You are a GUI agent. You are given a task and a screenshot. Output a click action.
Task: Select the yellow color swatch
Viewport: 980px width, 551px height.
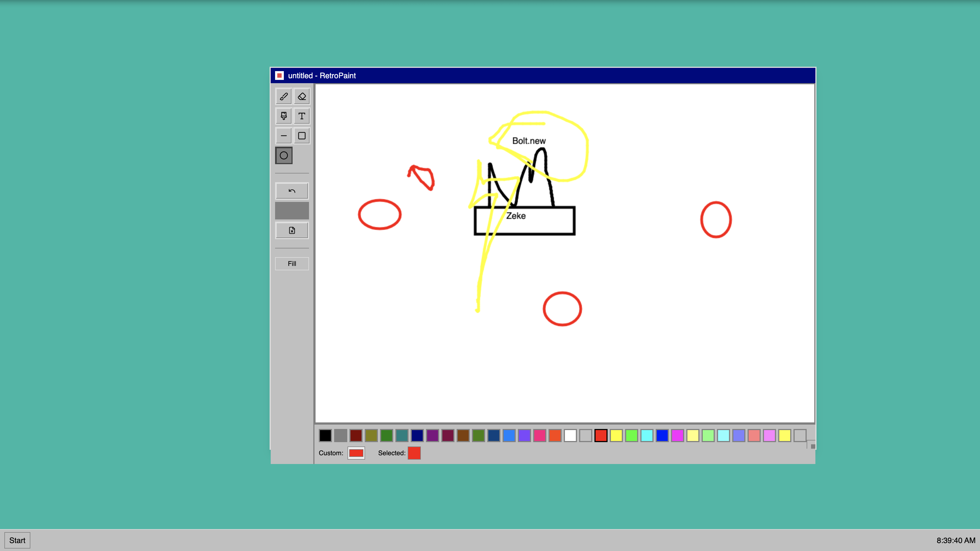(616, 436)
